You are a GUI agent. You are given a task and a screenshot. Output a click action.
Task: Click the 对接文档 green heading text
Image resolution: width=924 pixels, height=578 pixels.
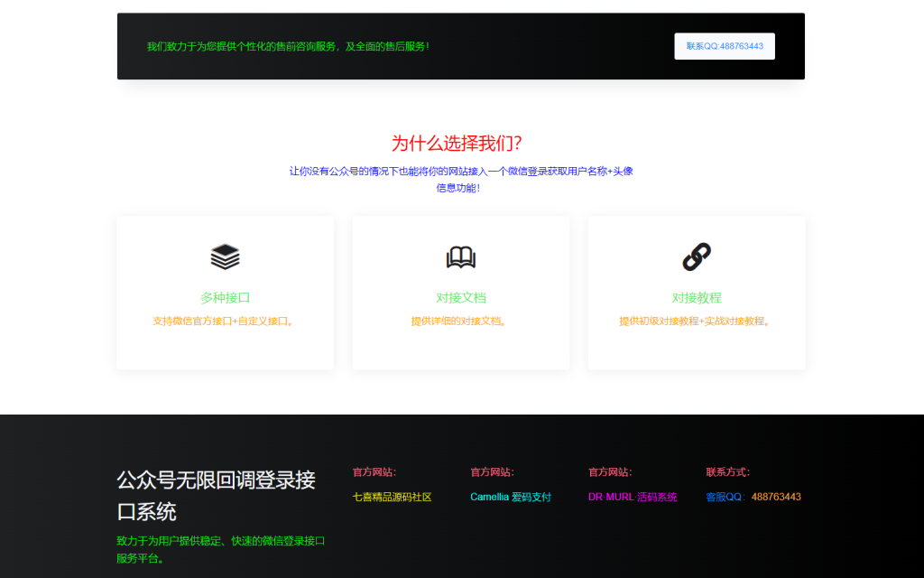click(x=460, y=296)
